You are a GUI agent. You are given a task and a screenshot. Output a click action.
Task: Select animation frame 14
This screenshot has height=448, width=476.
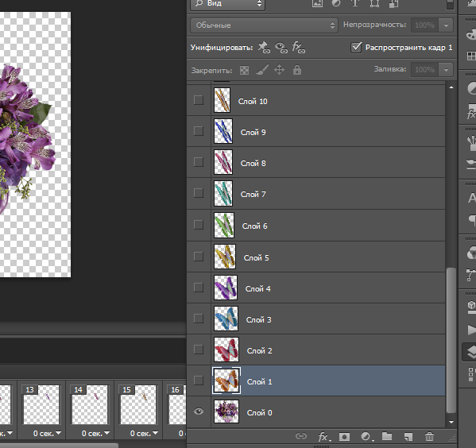pos(90,404)
